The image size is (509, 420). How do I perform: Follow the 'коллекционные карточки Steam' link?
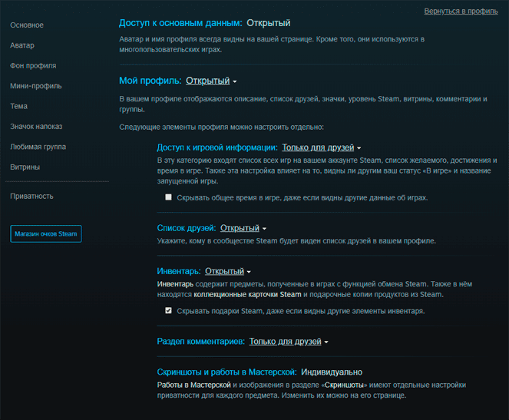click(x=247, y=295)
